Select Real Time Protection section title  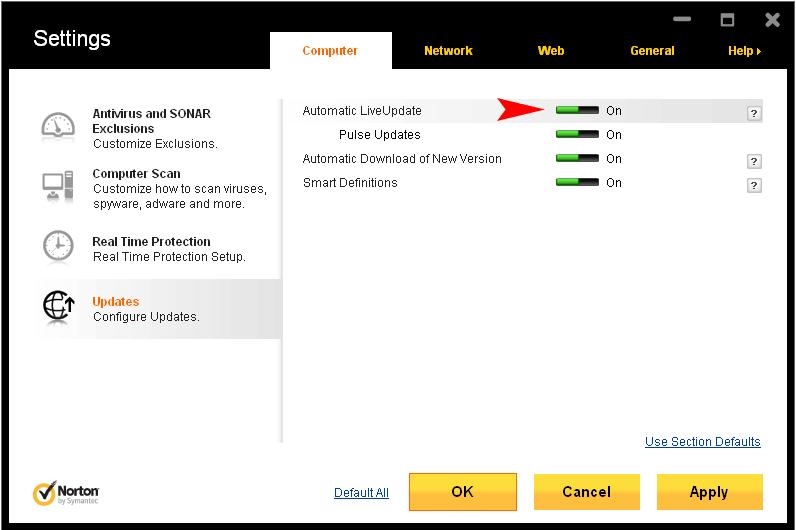(151, 242)
